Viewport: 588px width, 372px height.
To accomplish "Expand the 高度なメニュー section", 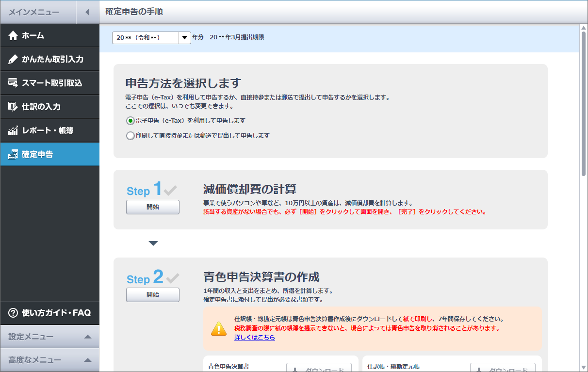I will (x=87, y=360).
